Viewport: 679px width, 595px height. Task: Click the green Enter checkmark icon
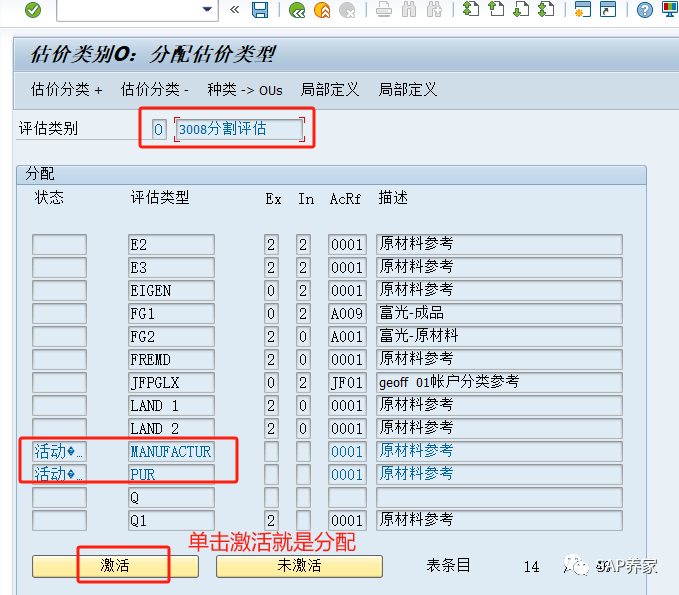[33, 10]
